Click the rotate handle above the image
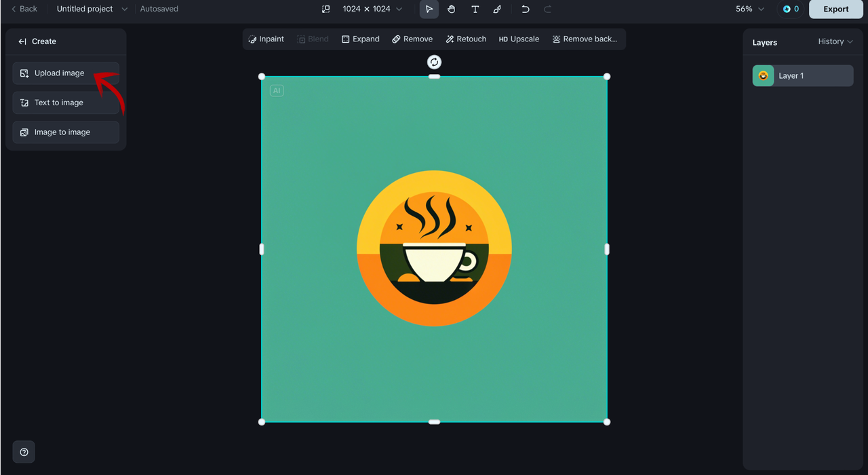868x475 pixels. pyautogui.click(x=434, y=62)
